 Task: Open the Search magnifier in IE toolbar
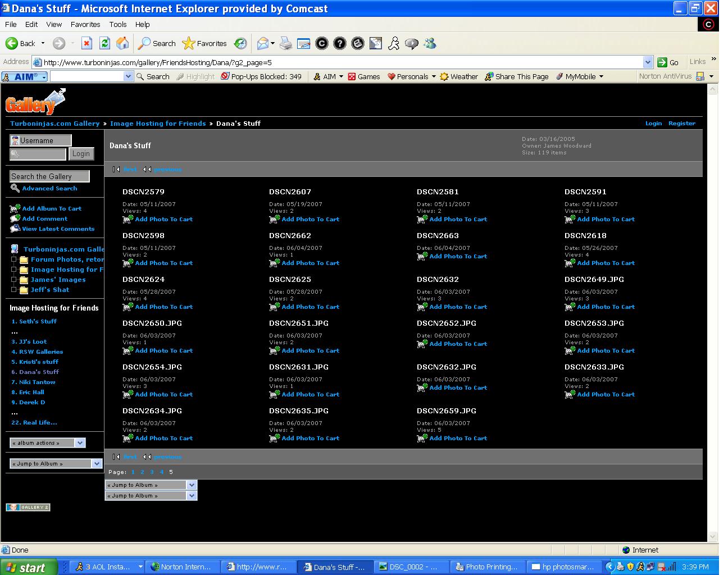click(157, 43)
